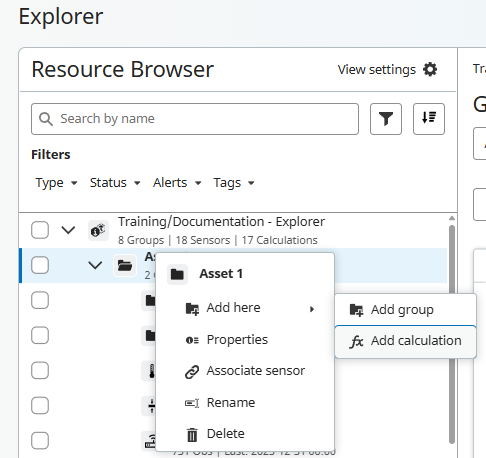Select the checkbox on the bottom visible row
Screen dimensions: 486x458
[x=40, y=441]
